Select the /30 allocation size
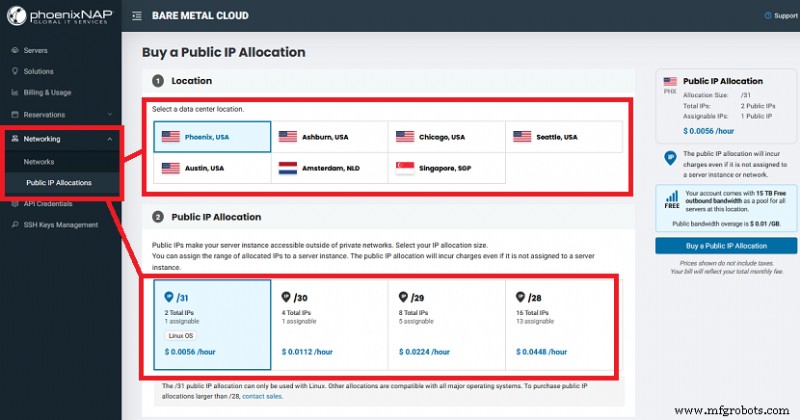Screen dimensions: 800x420 [x=329, y=325]
